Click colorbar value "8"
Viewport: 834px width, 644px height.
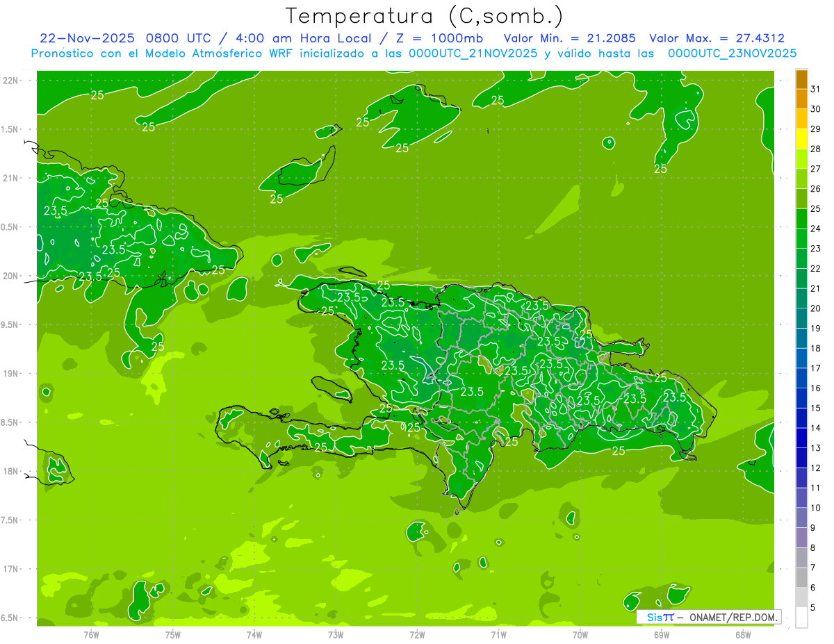813,548
